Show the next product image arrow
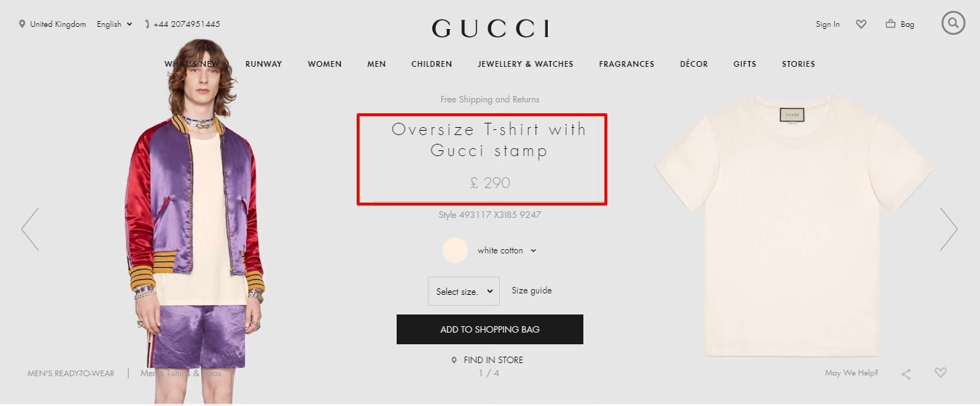980x406 pixels. click(949, 230)
